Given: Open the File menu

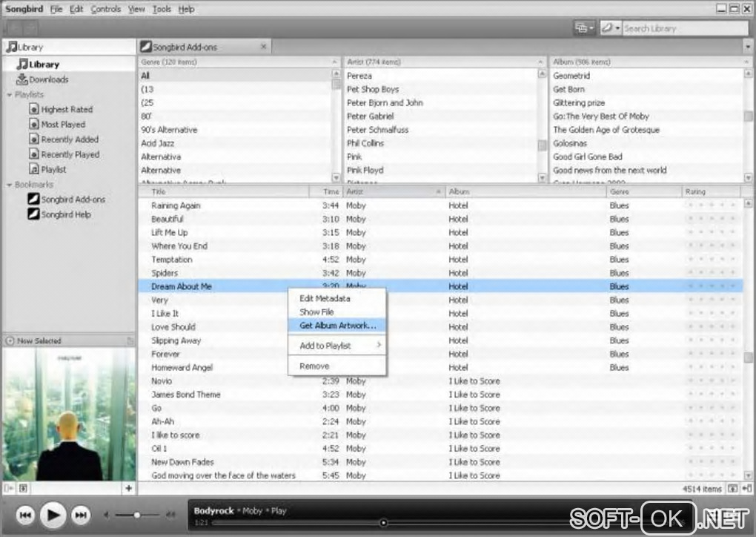Looking at the screenshot, I should pos(56,9).
